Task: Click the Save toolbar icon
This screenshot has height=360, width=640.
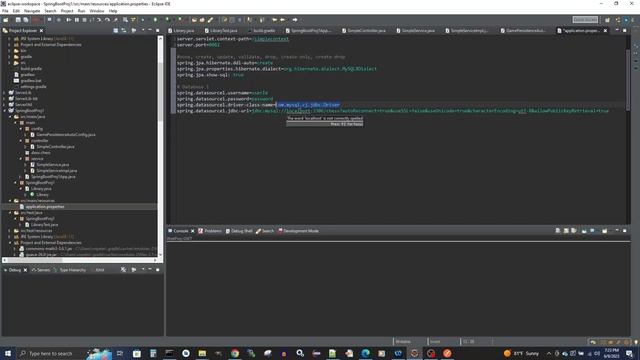Action: pyautogui.click(x=18, y=20)
